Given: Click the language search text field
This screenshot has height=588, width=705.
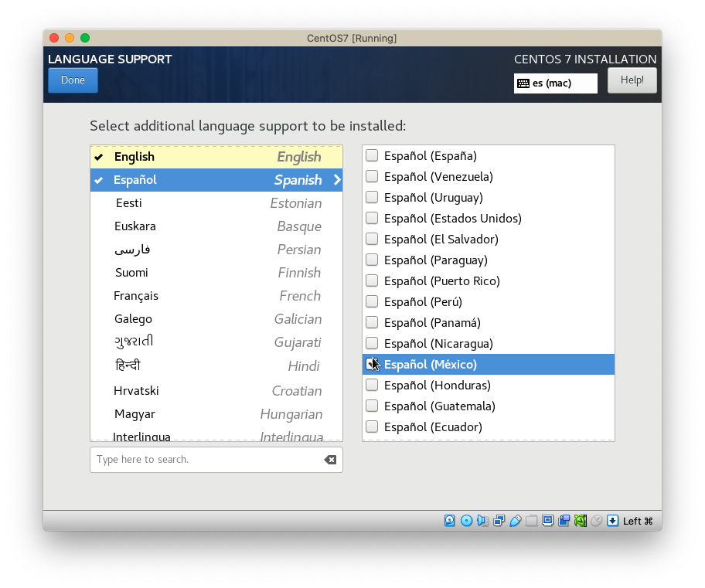Looking at the screenshot, I should point(205,460).
